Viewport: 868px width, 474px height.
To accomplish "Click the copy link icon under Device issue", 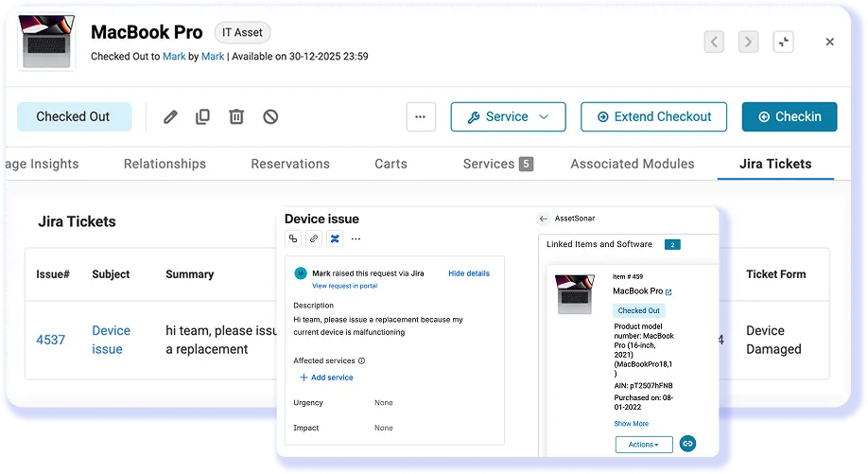I will (314, 238).
